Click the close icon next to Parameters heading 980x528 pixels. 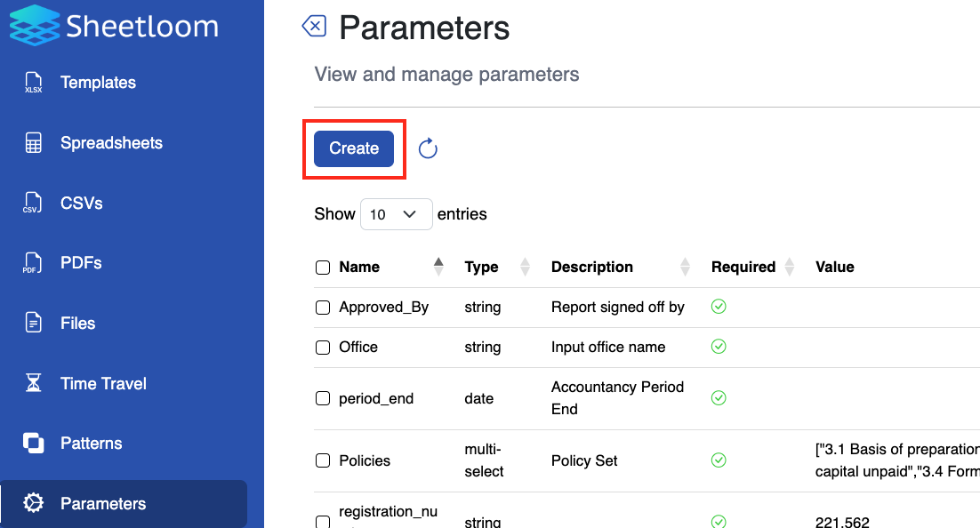(x=313, y=27)
